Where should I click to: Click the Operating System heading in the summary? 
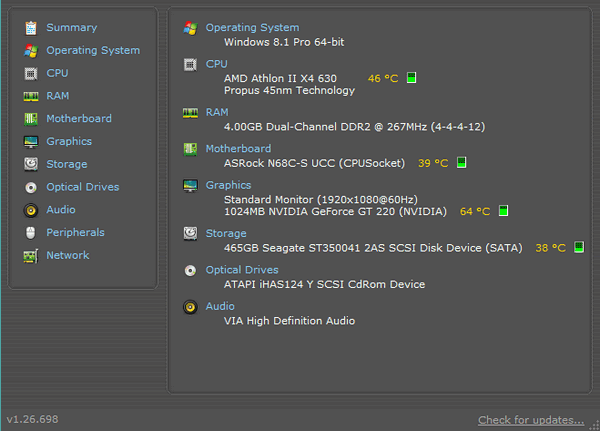point(252,28)
